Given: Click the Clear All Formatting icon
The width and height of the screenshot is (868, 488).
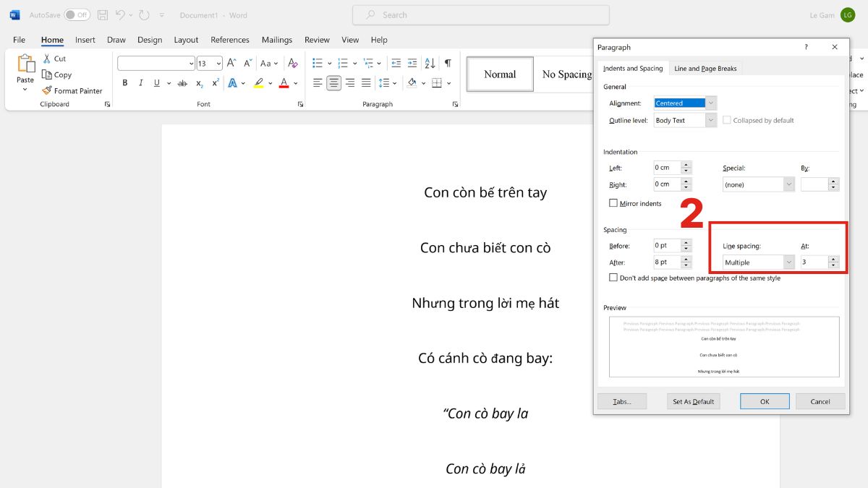Looking at the screenshot, I should click(x=293, y=64).
